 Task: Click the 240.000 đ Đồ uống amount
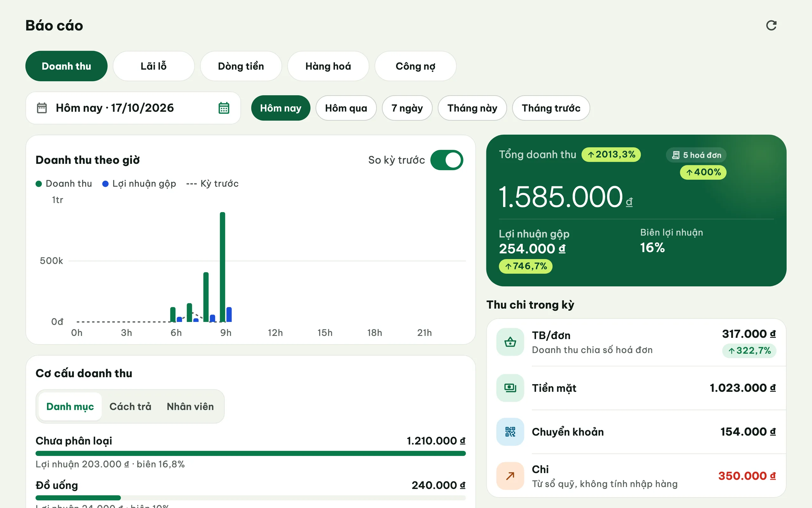(x=439, y=485)
